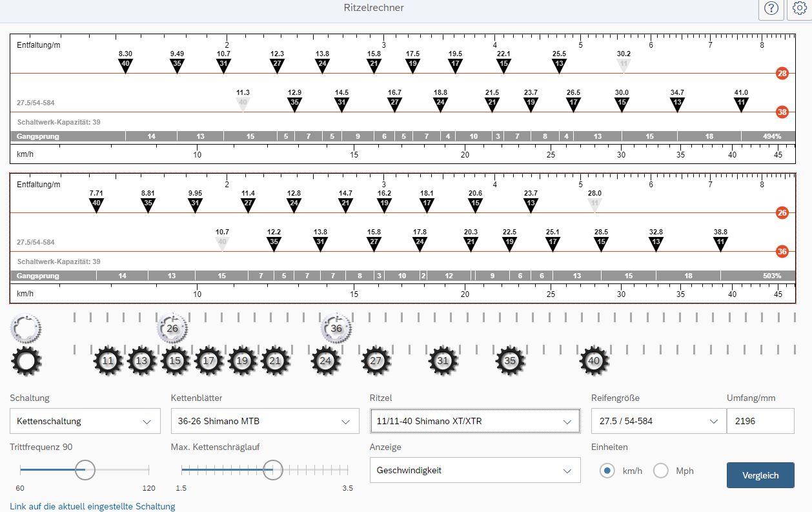Screen dimensions: 812x512
Task: Select the Mph radio button
Action: [x=661, y=471]
